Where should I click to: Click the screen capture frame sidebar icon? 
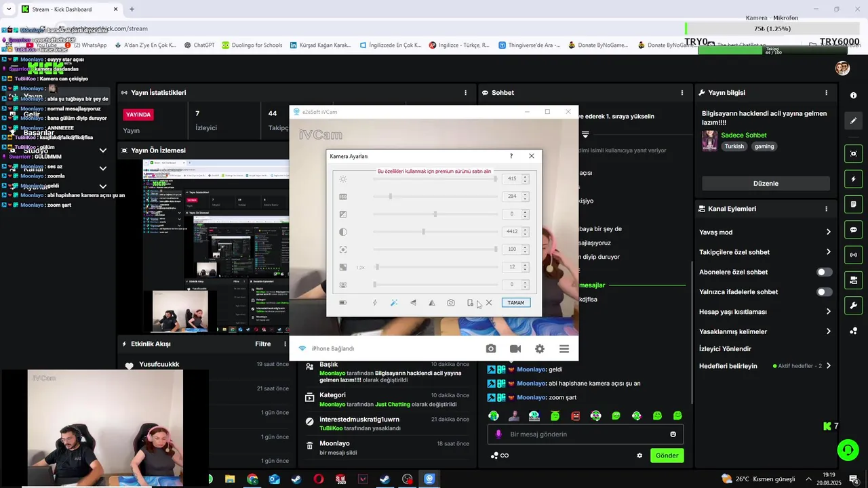[853, 154]
